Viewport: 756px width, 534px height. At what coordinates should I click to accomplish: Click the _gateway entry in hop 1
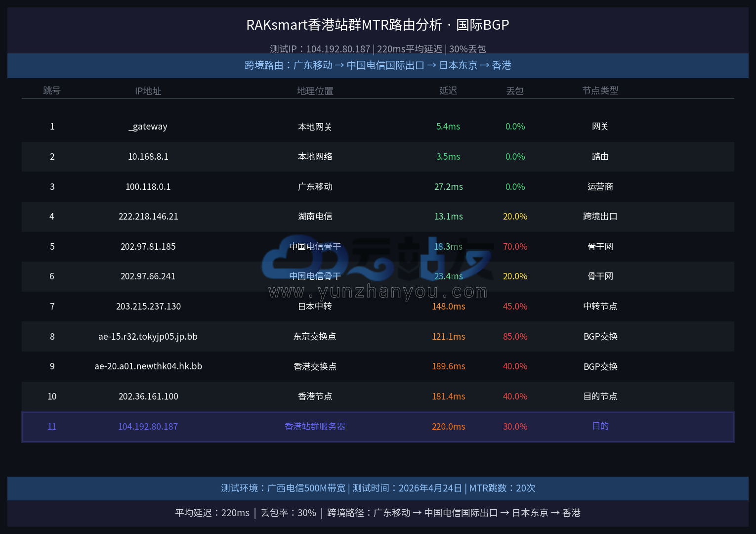(x=148, y=127)
